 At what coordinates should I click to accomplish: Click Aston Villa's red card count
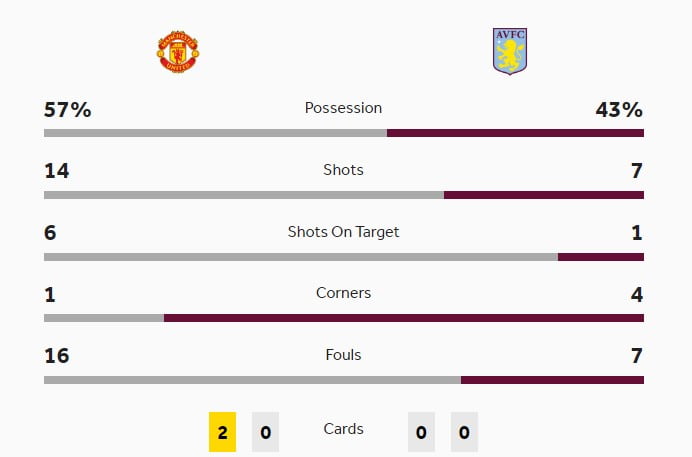pyautogui.click(x=464, y=432)
